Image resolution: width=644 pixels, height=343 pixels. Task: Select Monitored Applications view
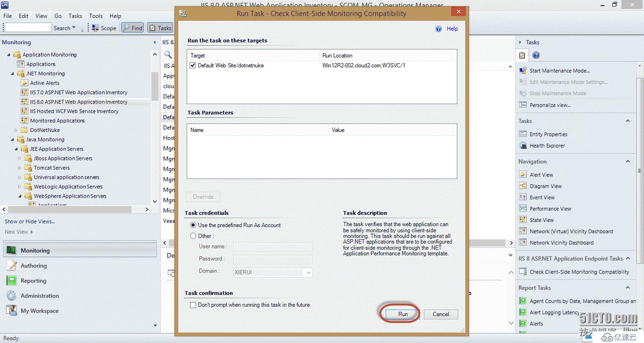tap(57, 121)
